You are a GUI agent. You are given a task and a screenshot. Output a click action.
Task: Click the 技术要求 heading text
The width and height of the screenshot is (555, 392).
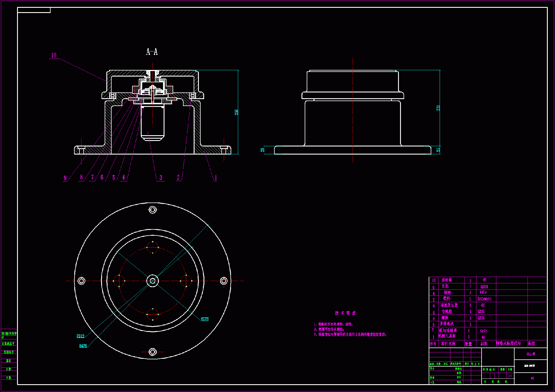(345, 313)
